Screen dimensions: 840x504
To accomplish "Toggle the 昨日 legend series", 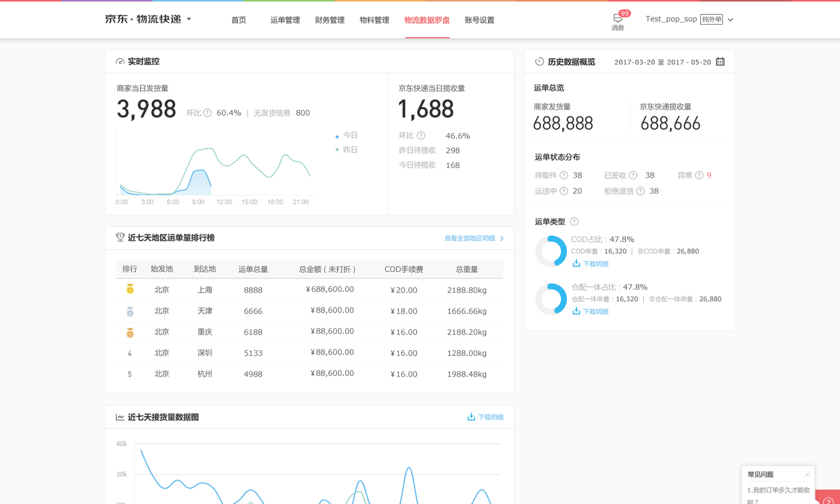I will click(346, 150).
